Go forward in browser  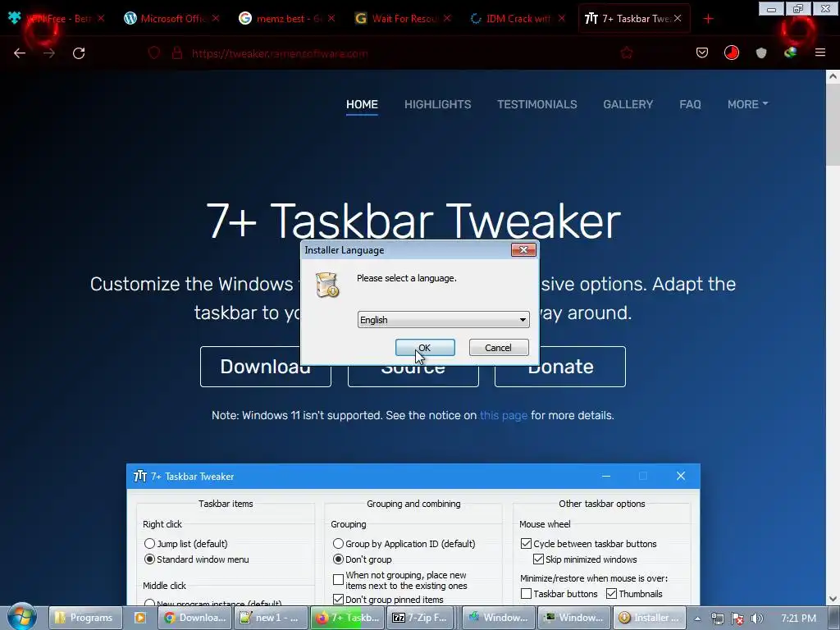click(x=49, y=53)
